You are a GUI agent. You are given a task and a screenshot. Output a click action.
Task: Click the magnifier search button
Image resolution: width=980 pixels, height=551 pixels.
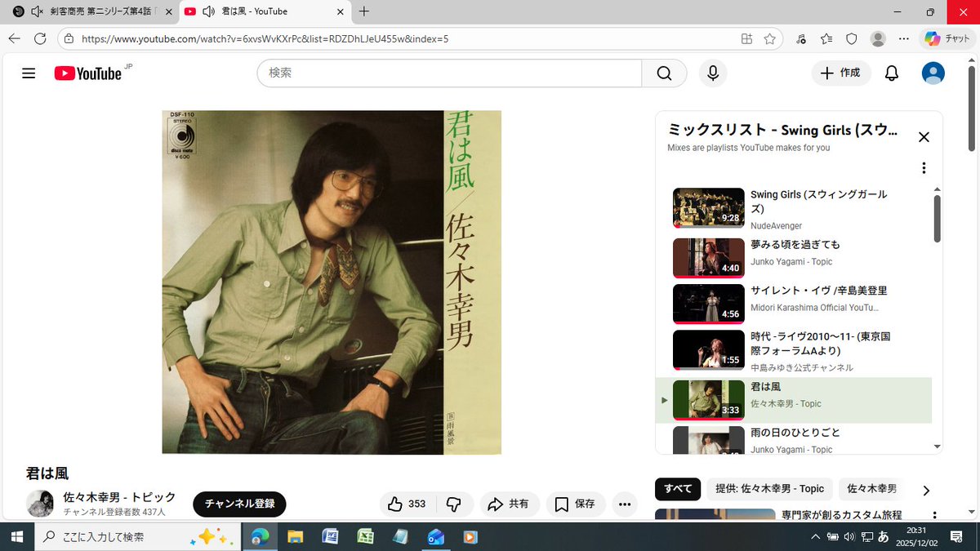pyautogui.click(x=664, y=73)
